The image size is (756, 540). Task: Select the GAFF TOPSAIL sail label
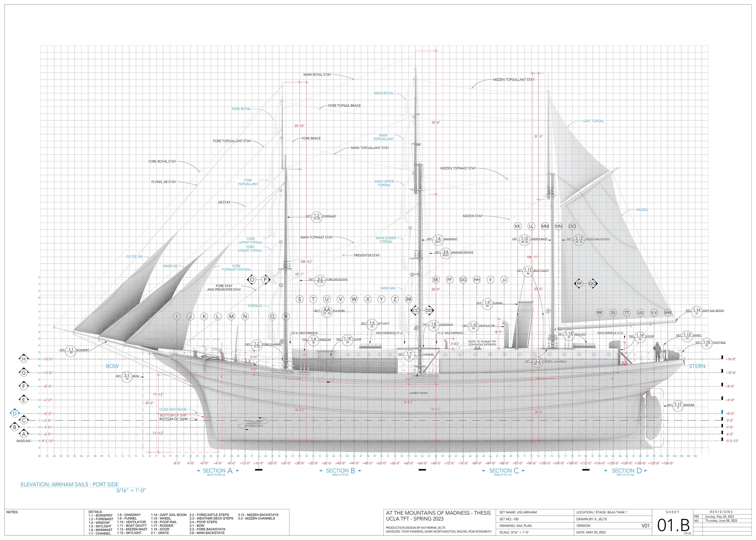[593, 121]
